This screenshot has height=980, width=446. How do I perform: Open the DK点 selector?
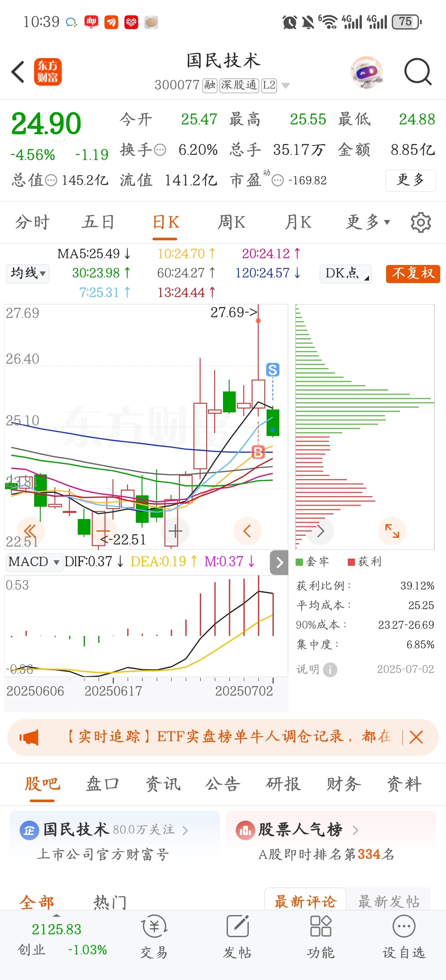click(x=345, y=273)
